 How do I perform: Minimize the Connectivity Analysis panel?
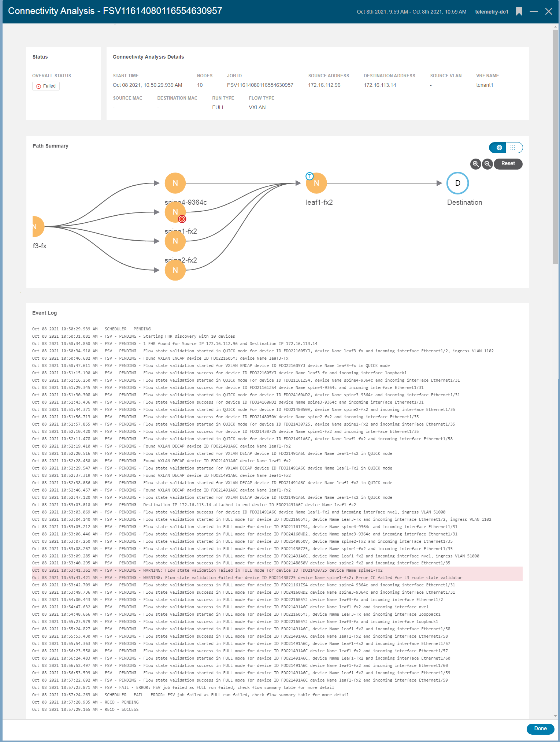(534, 11)
